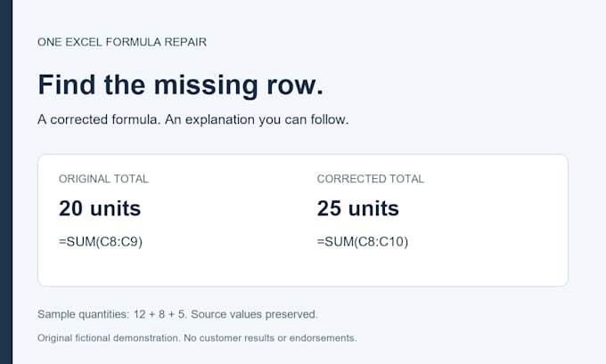Click the "ORIGINAL TOTAL" label

pyautogui.click(x=103, y=179)
